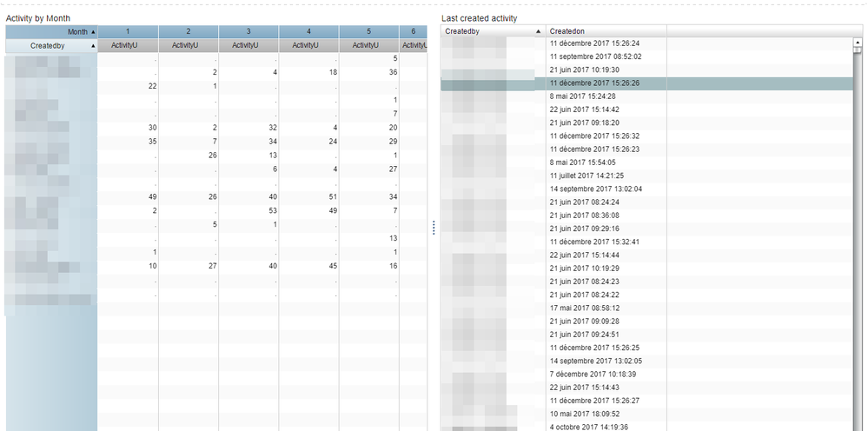
Task: Grab the dotted splitter handle between the two panels
Action: point(434,228)
